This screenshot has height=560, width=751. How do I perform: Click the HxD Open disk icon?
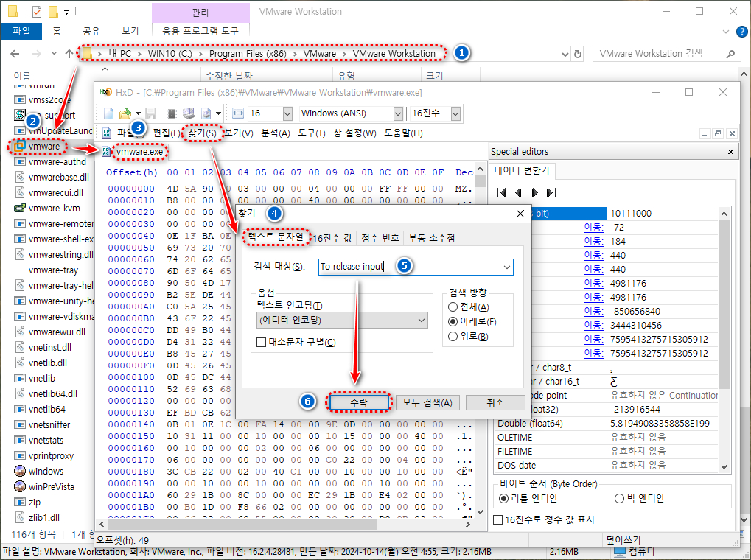coord(189,113)
